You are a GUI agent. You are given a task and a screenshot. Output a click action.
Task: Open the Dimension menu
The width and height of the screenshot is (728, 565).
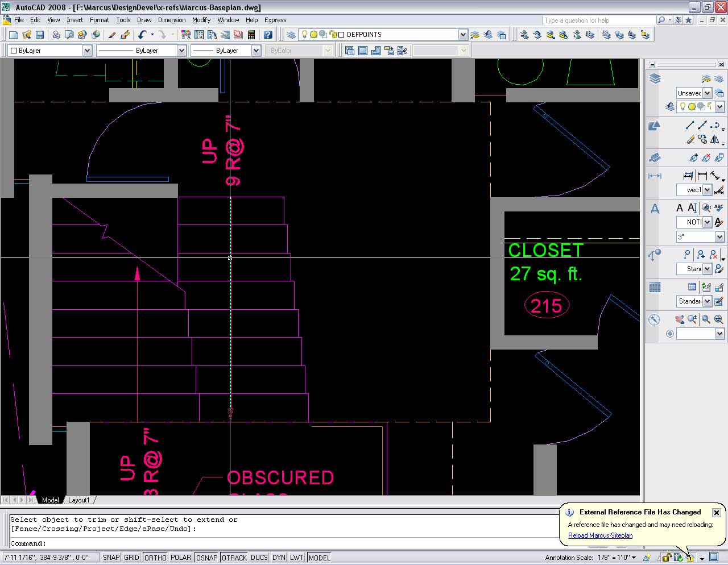[172, 20]
